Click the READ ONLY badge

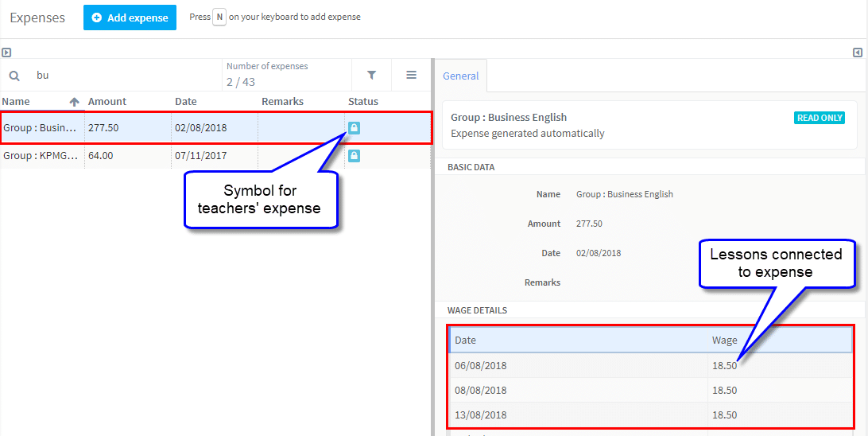pyautogui.click(x=820, y=118)
